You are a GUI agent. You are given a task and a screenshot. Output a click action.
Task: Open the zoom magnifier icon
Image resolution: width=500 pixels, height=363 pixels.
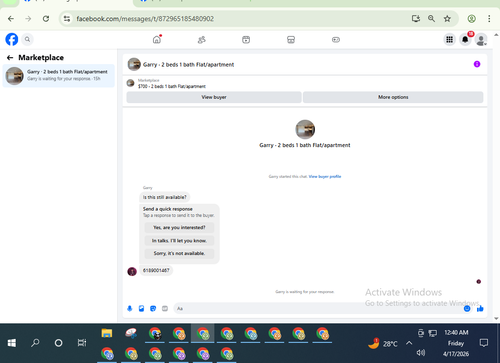click(431, 19)
